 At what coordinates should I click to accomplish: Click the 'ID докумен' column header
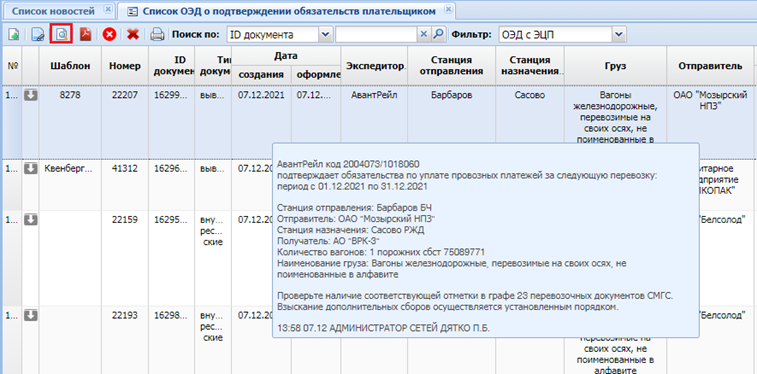[x=171, y=66]
